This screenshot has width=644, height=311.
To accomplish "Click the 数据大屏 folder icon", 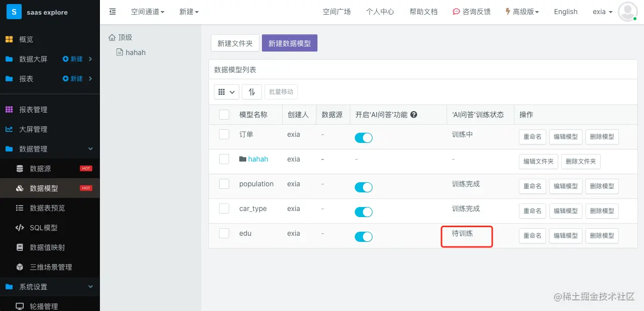I will (x=9, y=59).
